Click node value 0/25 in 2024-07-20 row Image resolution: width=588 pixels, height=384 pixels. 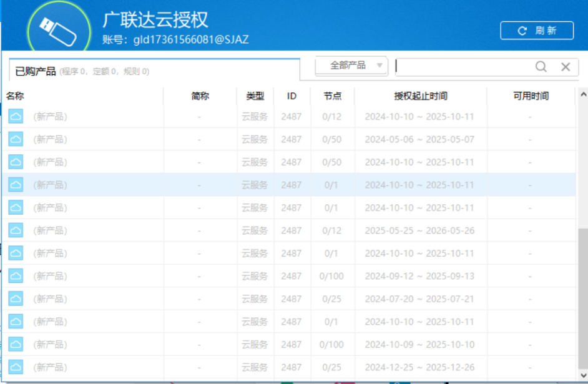tap(332, 299)
